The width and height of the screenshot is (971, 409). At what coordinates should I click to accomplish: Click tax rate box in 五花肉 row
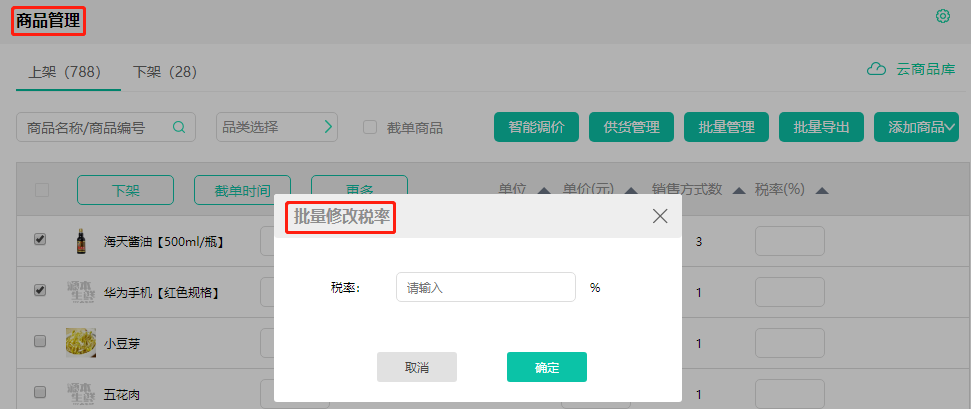pyautogui.click(x=790, y=394)
